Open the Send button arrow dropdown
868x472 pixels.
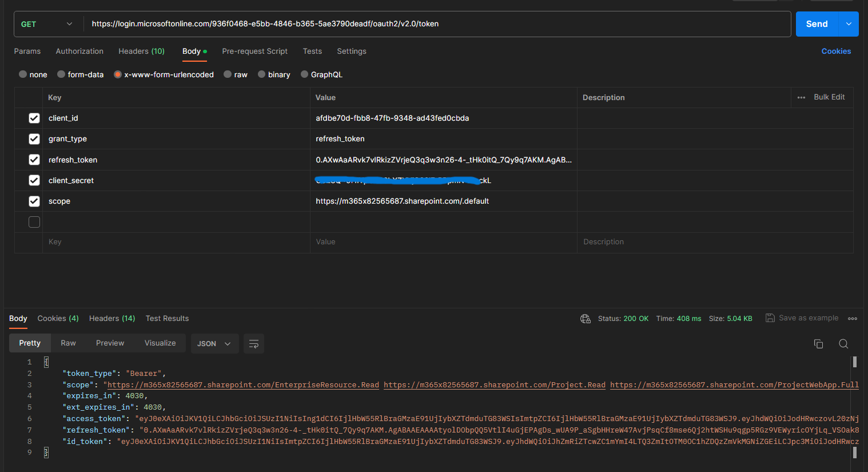(849, 24)
